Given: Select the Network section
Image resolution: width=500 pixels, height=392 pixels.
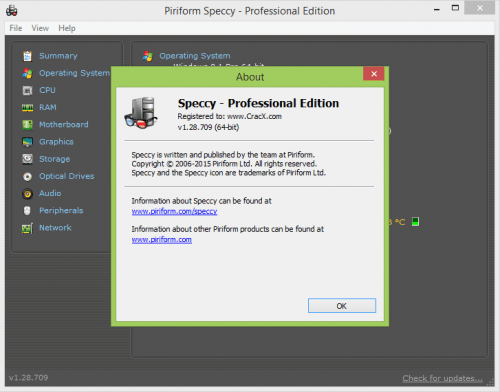Looking at the screenshot, I should pyautogui.click(x=55, y=228).
